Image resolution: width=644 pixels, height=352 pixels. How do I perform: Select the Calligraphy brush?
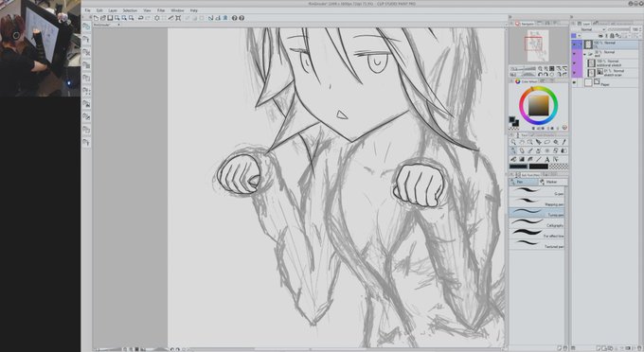click(x=537, y=223)
